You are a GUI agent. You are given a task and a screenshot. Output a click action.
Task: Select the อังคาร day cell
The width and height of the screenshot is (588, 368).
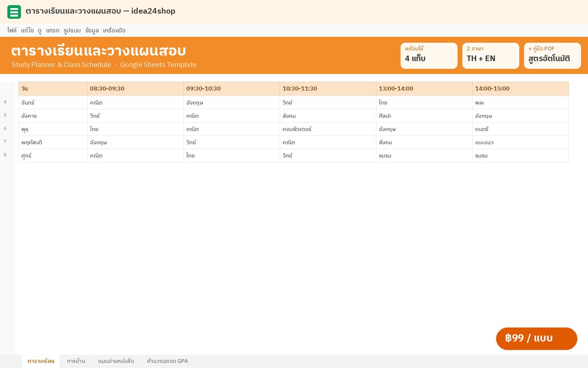click(53, 116)
